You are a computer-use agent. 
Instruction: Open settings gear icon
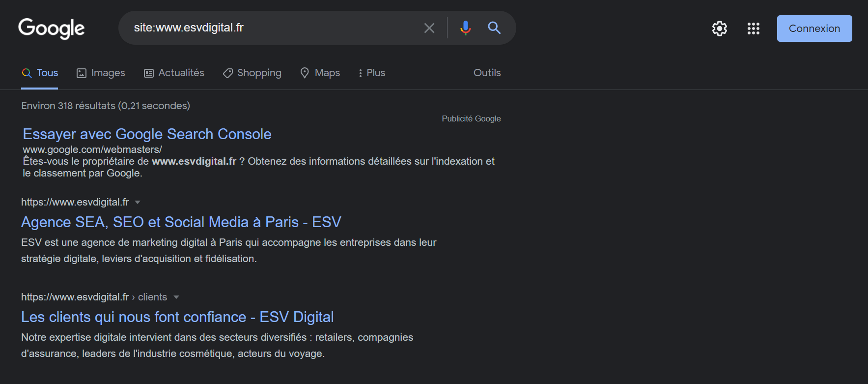[x=720, y=29]
